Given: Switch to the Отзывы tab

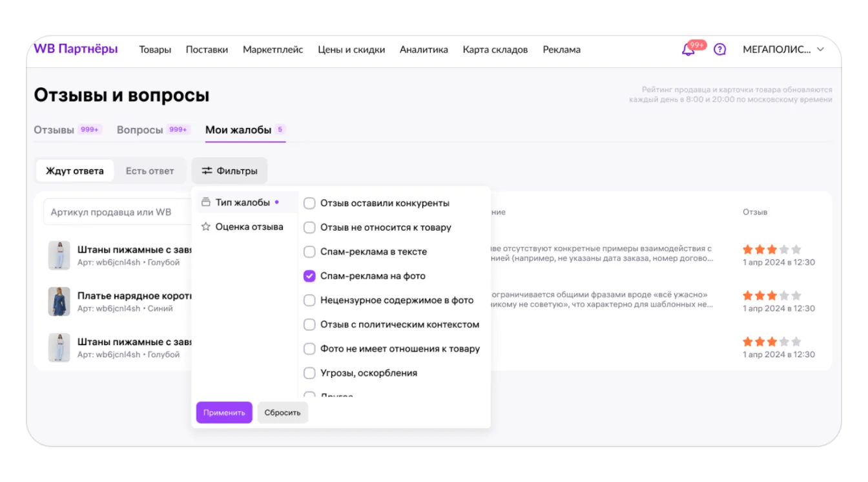Looking at the screenshot, I should pos(54,130).
